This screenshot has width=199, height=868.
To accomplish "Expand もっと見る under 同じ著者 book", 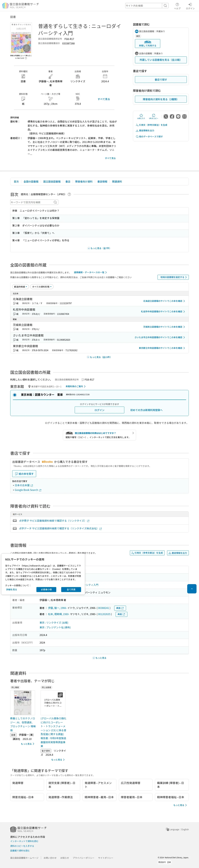I will click(27, 744).
